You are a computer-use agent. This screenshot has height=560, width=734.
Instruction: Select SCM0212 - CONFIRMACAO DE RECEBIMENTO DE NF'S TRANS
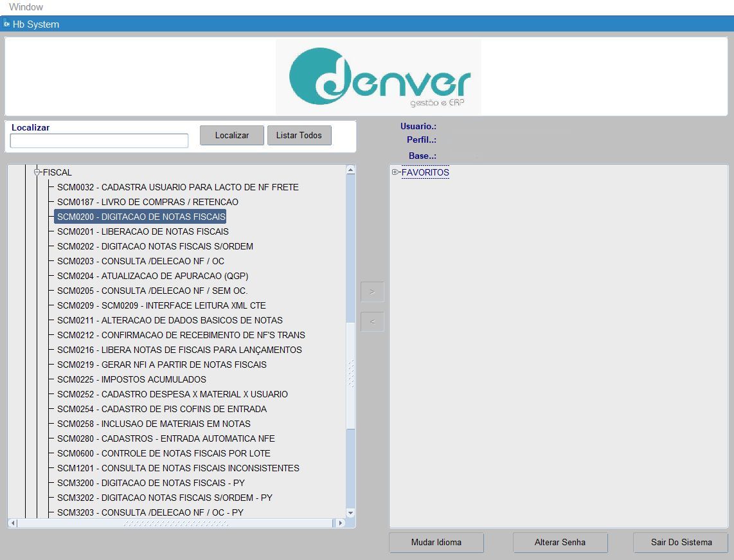coord(181,335)
